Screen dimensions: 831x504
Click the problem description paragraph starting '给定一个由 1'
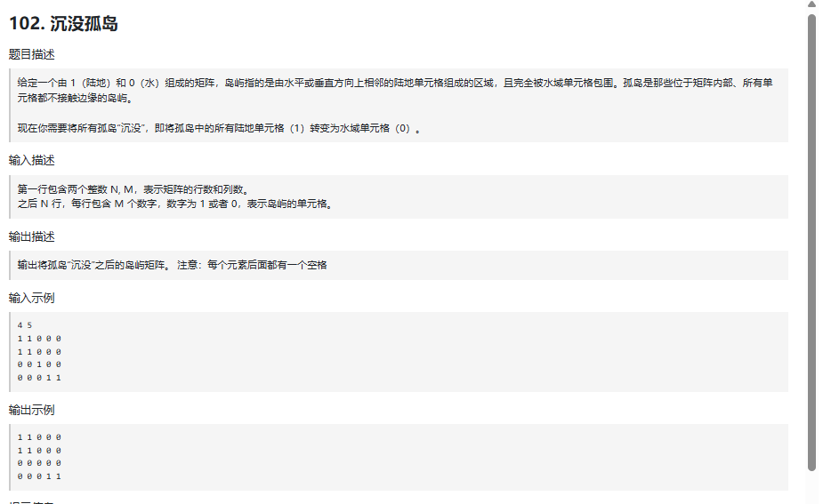395,90
